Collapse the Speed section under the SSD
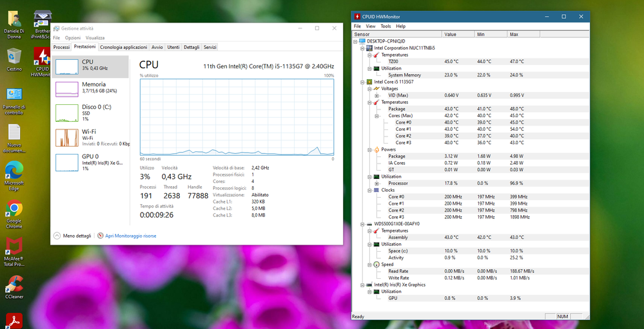This screenshot has width=644, height=329. (x=369, y=265)
